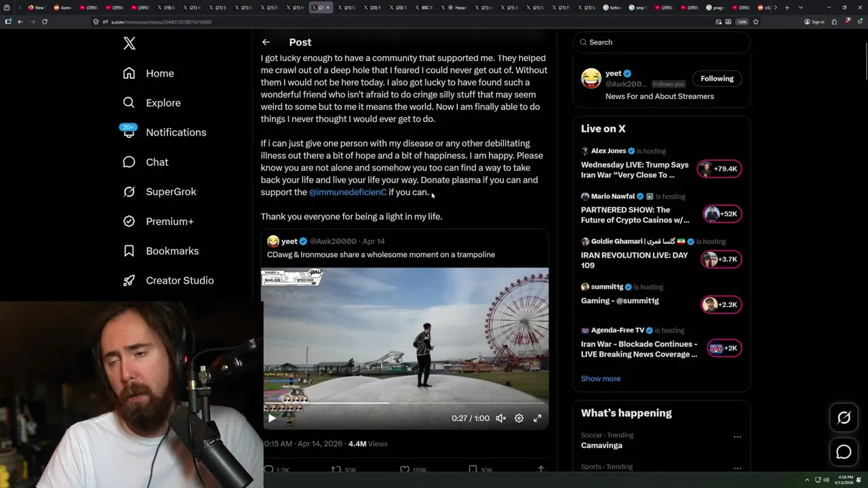868x488 pixels.
Task: Open Chat from the sidebar
Action: [145, 162]
